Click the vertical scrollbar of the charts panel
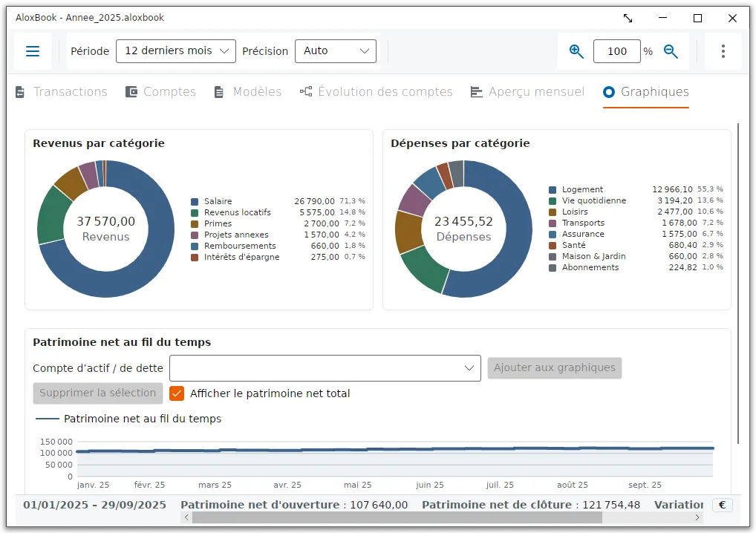 (738, 284)
